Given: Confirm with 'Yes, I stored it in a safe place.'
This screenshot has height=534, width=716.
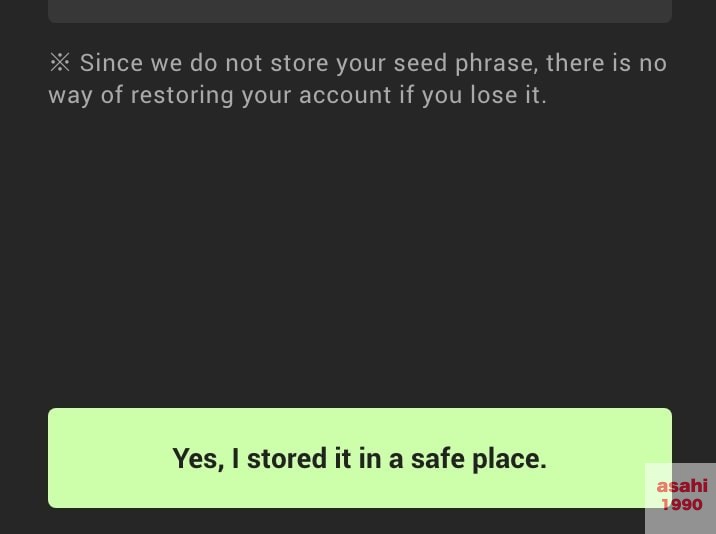Looking at the screenshot, I should (x=359, y=458).
